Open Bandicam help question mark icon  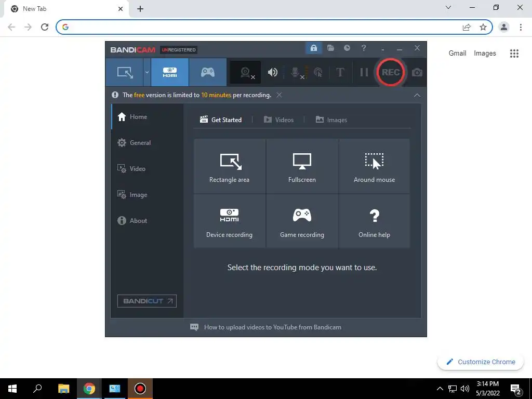tap(364, 48)
